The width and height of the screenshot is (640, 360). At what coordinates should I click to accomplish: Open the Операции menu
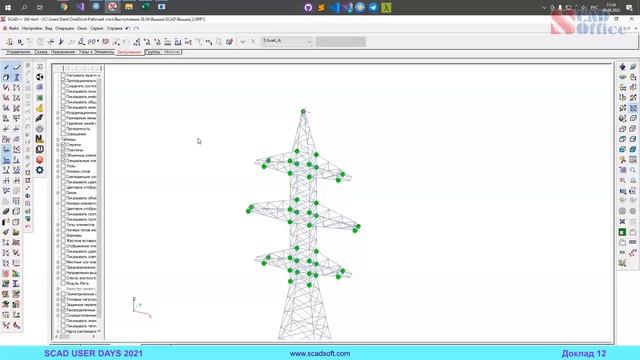(x=64, y=29)
